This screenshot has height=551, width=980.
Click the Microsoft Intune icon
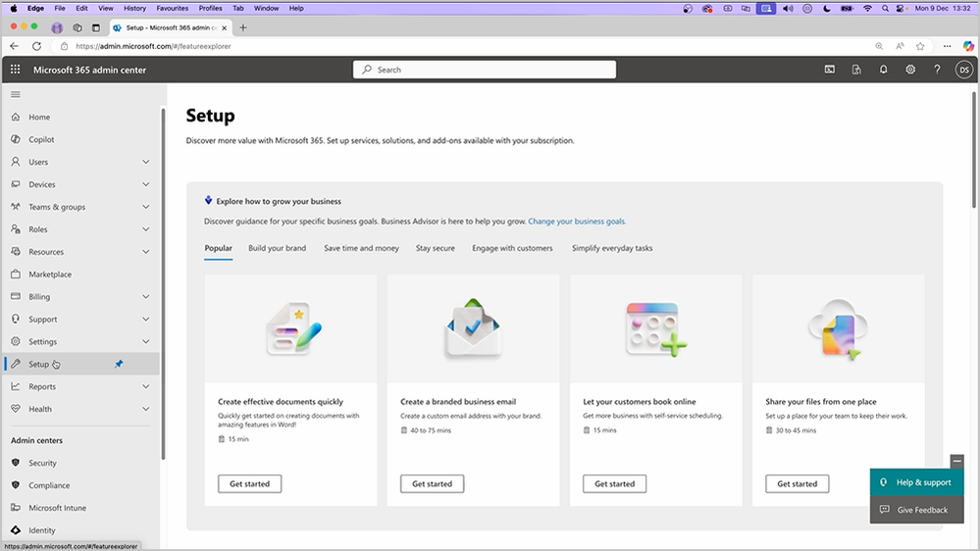(16, 508)
